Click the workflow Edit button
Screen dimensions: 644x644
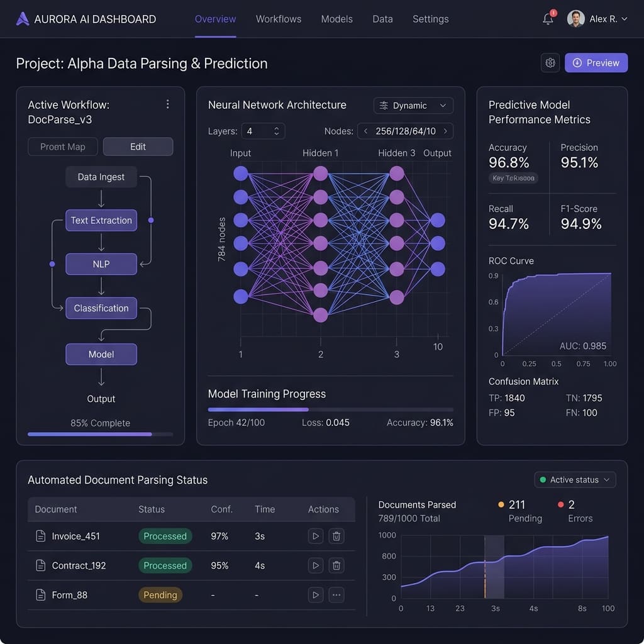click(x=138, y=147)
